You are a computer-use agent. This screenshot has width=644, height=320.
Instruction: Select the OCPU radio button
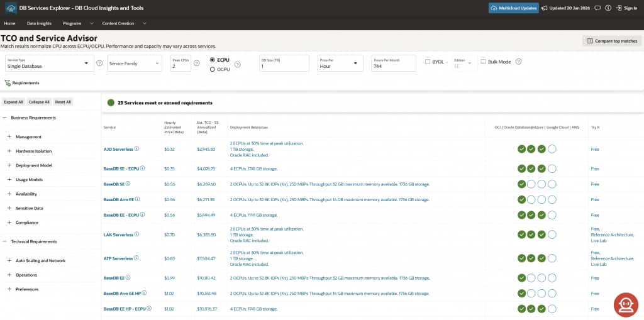213,69
